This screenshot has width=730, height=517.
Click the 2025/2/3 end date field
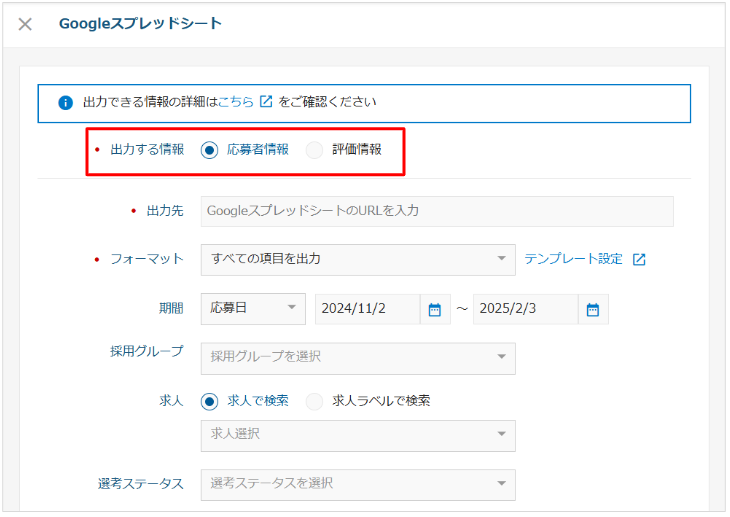(526, 309)
